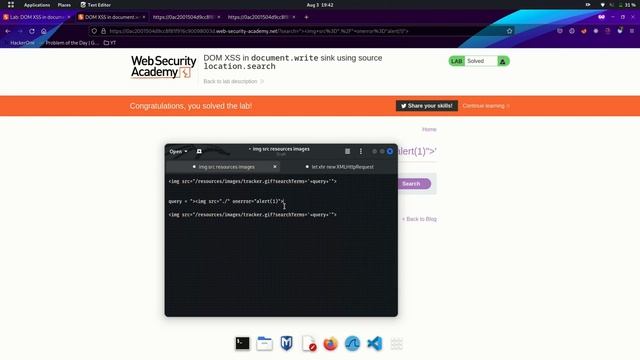The image size is (640, 360).
Task: Open the three-dot menu in Text Editor
Action: pos(361,151)
